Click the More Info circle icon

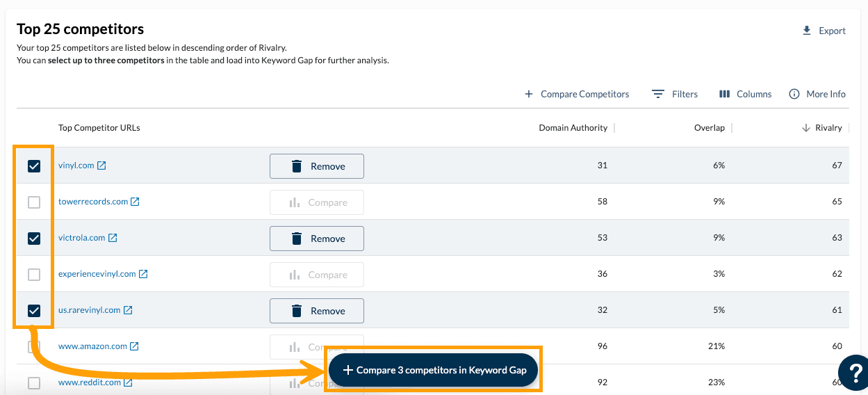(x=794, y=94)
